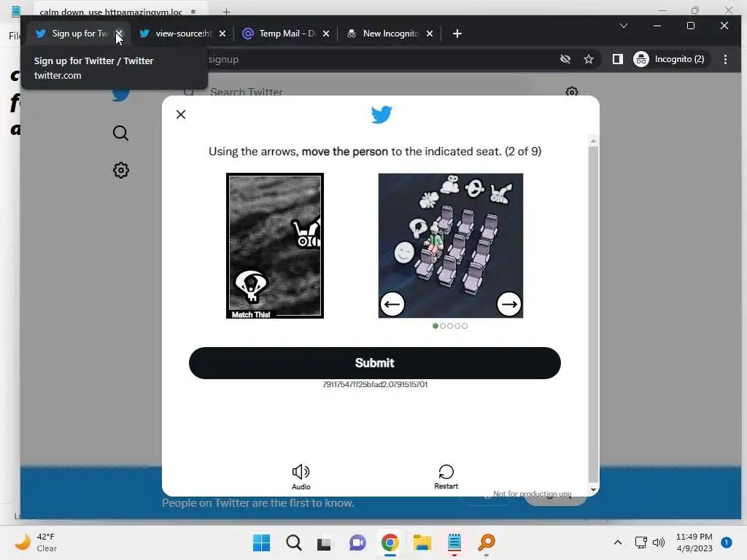Click the Twitter home bird in the sidebar
Screen dimensions: 747x560
point(120,94)
